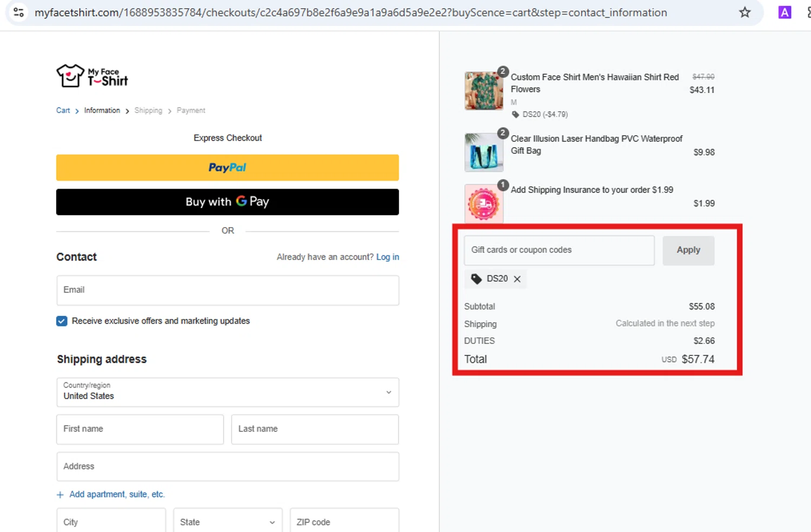Bookmark this page with the star icon

[x=745, y=12]
